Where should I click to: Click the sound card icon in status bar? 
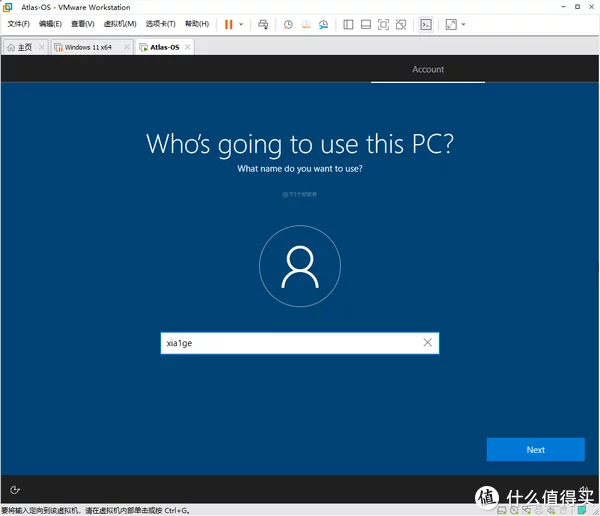[x=551, y=510]
